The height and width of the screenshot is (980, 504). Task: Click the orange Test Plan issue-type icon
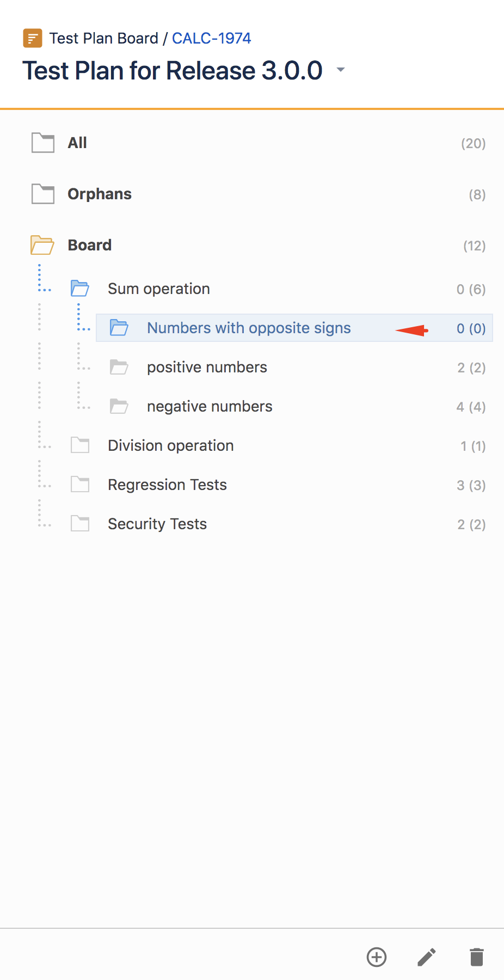coord(33,38)
